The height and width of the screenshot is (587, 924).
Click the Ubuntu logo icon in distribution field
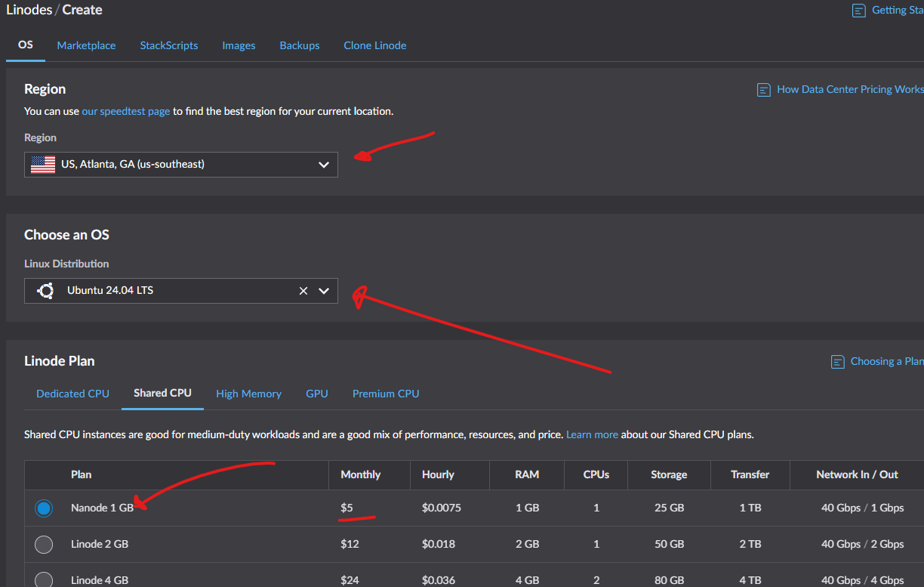point(45,290)
